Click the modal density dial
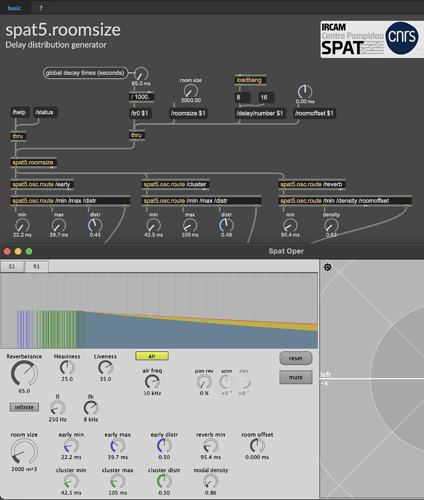Image resolution: width=424 pixels, height=500 pixels. point(211,481)
